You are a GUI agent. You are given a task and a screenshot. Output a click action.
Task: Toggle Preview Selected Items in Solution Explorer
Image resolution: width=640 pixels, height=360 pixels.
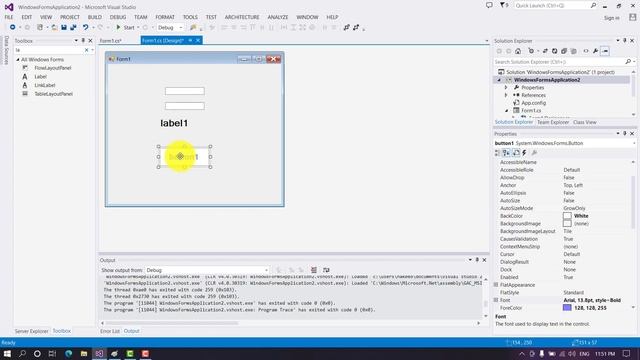605,51
